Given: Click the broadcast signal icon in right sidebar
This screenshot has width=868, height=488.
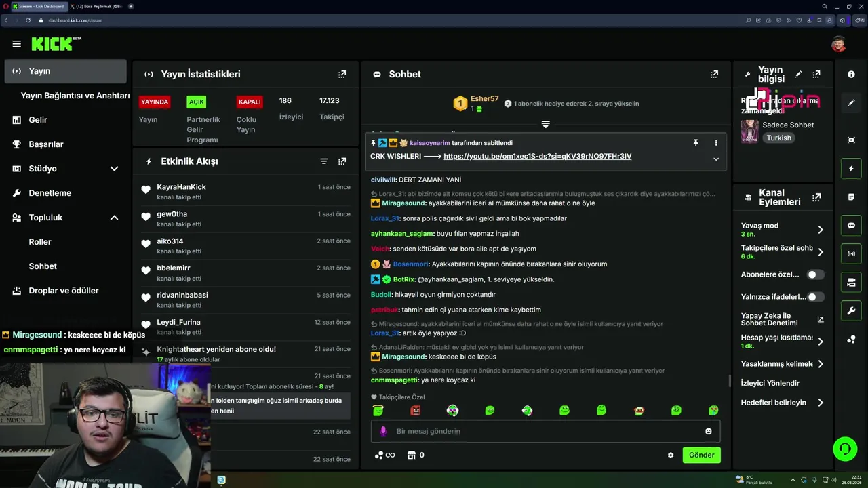Looking at the screenshot, I should (x=851, y=254).
